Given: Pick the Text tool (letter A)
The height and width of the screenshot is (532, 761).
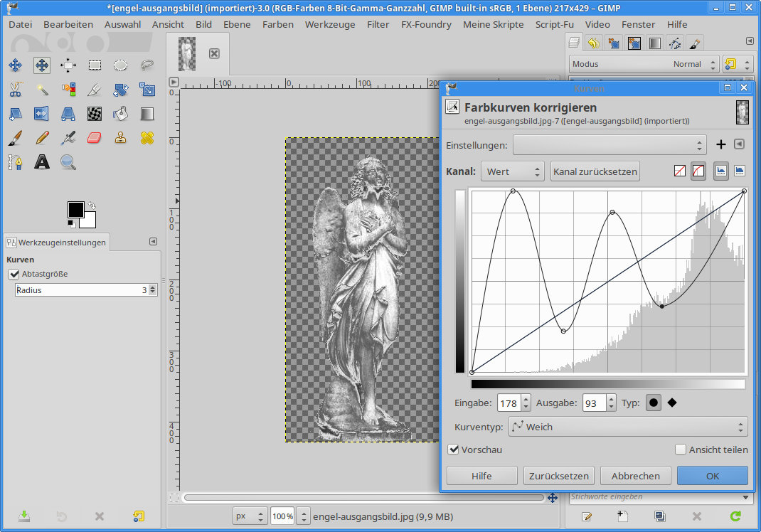Looking at the screenshot, I should point(42,161).
